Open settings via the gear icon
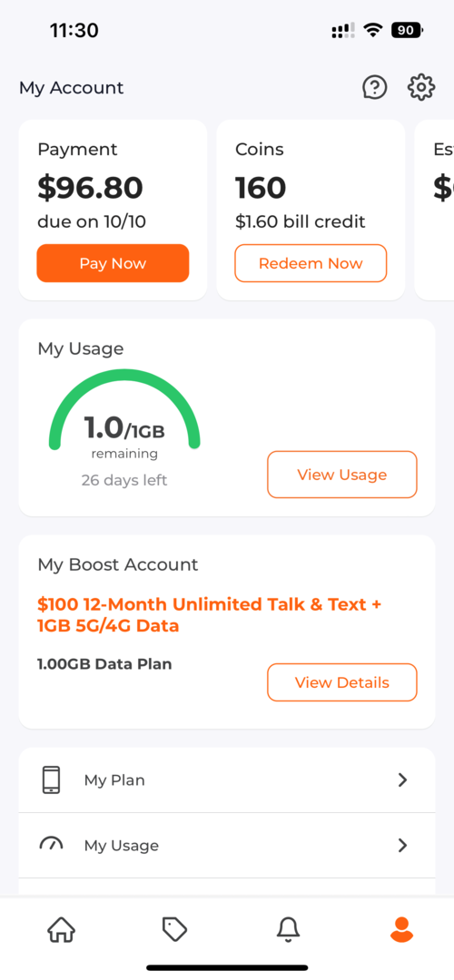Viewport: 454px width, 980px height. (420, 87)
